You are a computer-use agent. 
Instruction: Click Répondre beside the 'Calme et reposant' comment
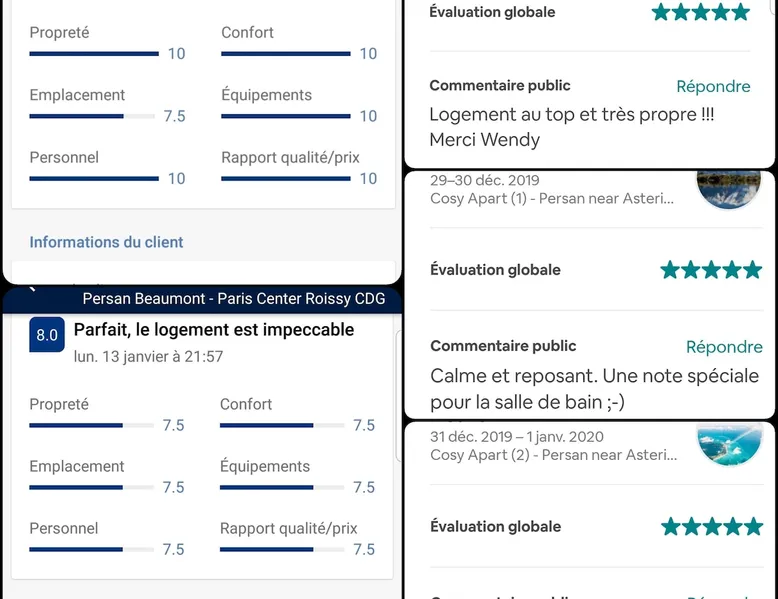point(724,347)
